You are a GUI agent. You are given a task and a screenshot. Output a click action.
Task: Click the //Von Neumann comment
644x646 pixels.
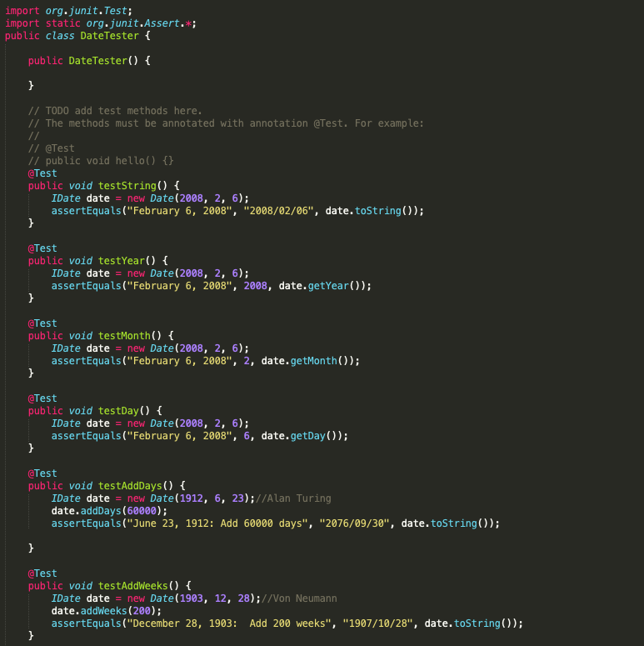point(299,598)
